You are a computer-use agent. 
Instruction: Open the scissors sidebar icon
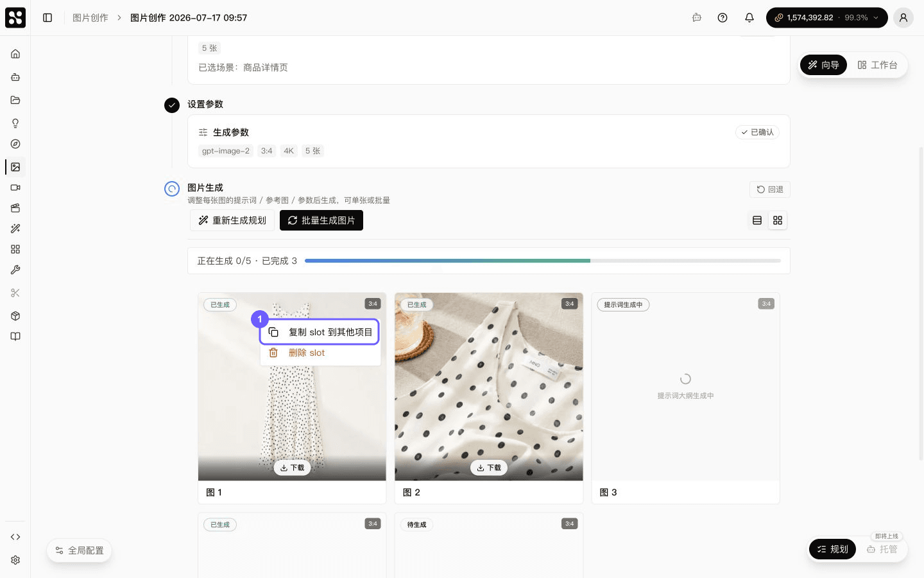[15, 293]
